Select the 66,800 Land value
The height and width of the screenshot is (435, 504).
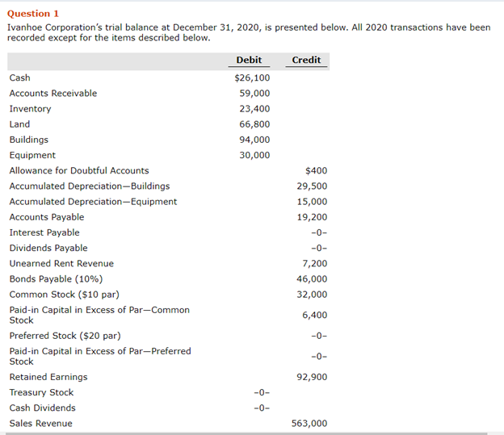click(x=254, y=124)
